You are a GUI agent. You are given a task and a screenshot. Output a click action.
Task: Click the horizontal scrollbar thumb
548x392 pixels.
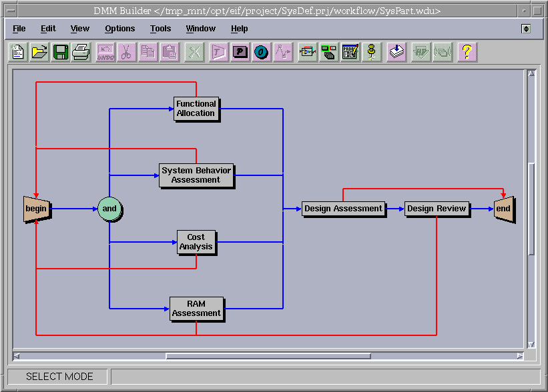(267, 356)
